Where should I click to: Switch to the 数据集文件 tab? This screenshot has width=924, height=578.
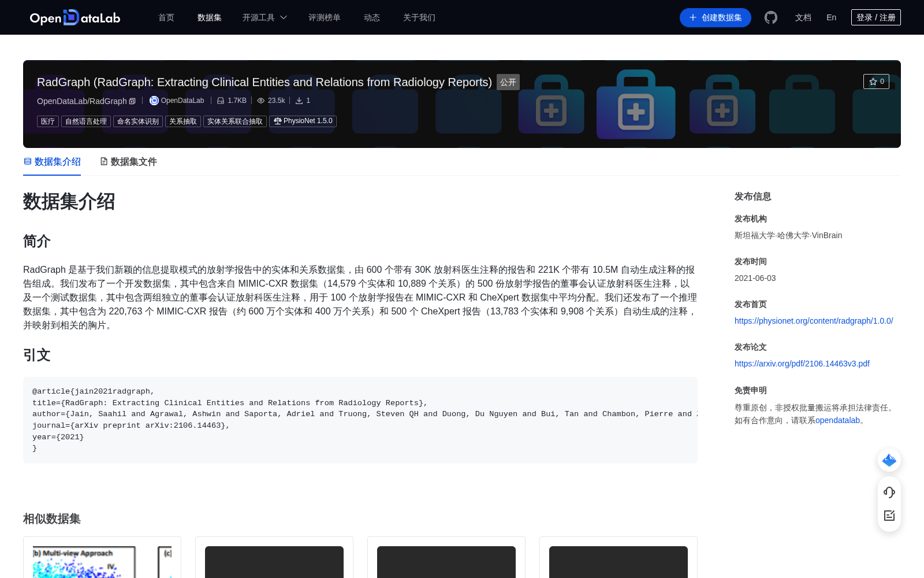point(128,162)
